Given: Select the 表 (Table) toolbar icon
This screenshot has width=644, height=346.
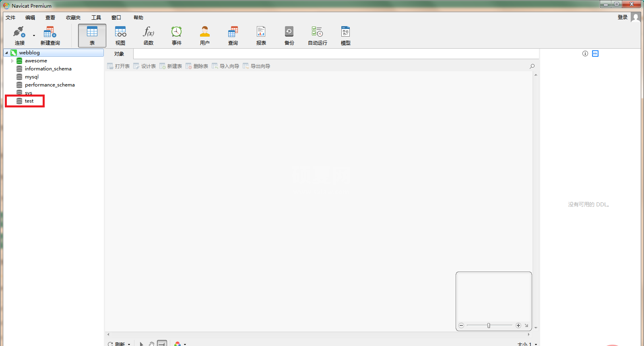Looking at the screenshot, I should (92, 35).
